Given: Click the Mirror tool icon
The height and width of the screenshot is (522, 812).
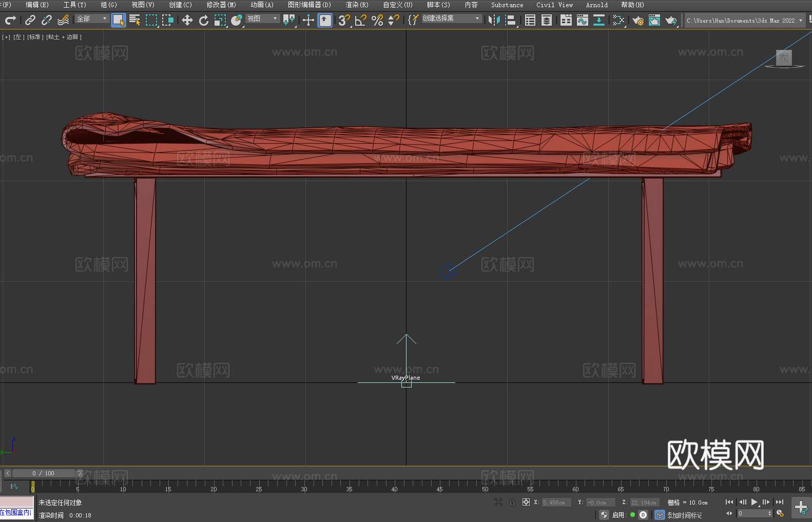Looking at the screenshot, I should [x=494, y=20].
